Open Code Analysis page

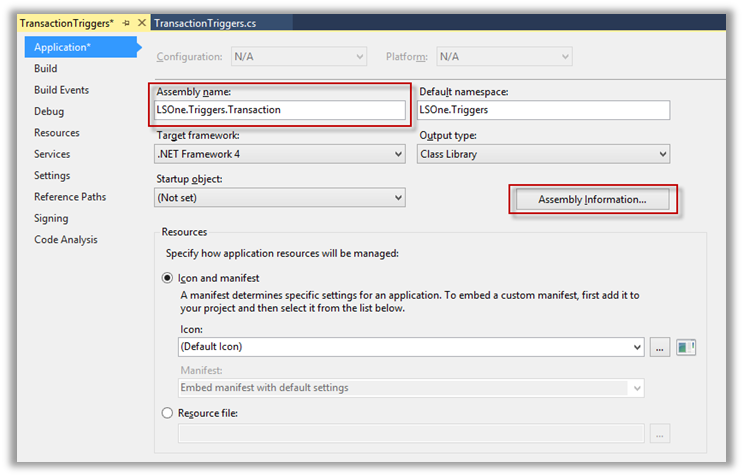click(x=66, y=240)
